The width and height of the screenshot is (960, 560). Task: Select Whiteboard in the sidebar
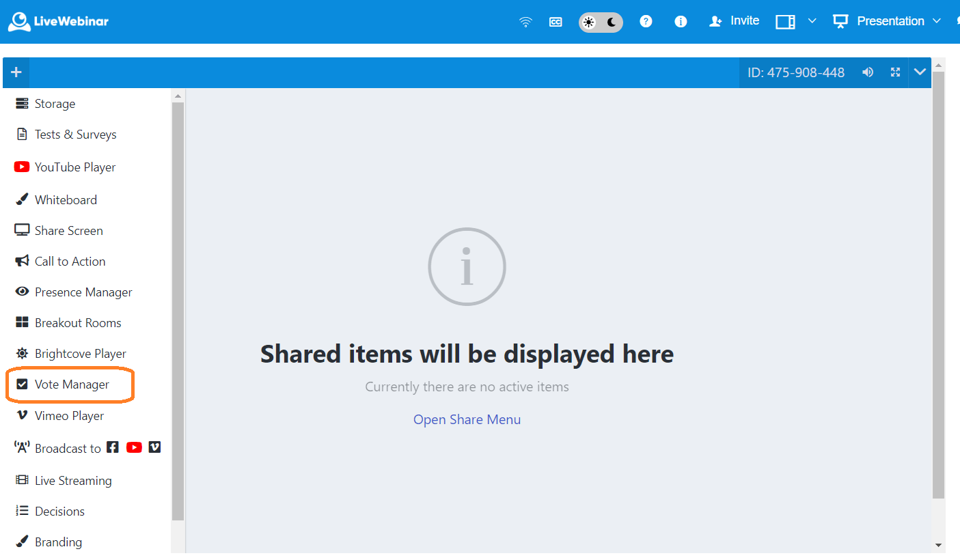pos(66,200)
